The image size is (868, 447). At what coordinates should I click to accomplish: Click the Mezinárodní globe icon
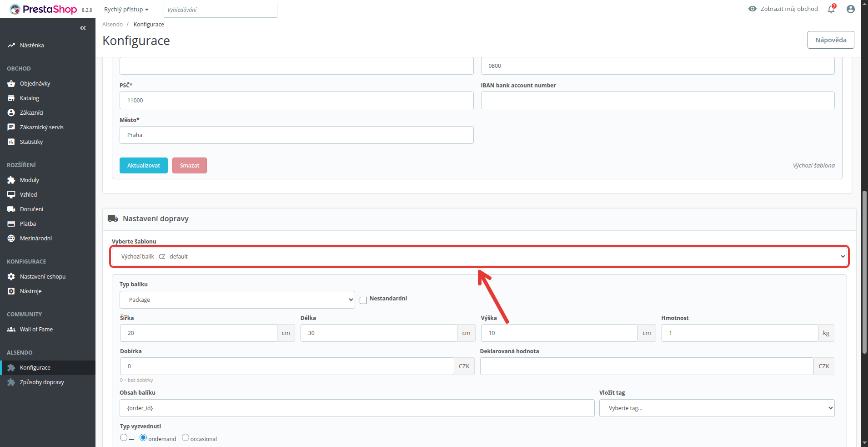[x=11, y=239]
